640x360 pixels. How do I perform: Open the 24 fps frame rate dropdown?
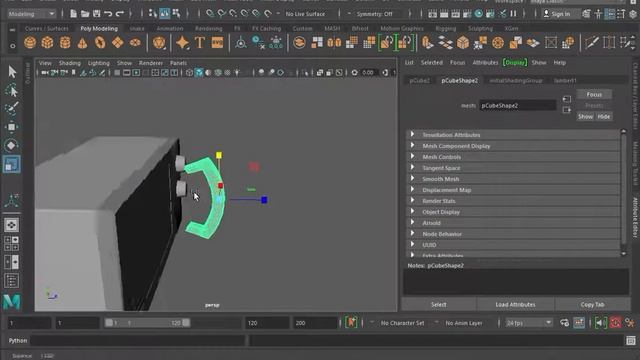click(528, 322)
